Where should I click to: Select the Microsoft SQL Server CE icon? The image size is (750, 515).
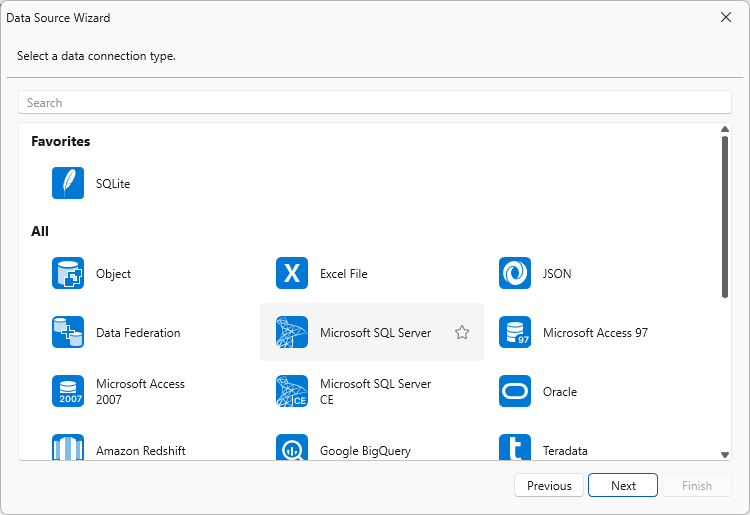click(292, 391)
